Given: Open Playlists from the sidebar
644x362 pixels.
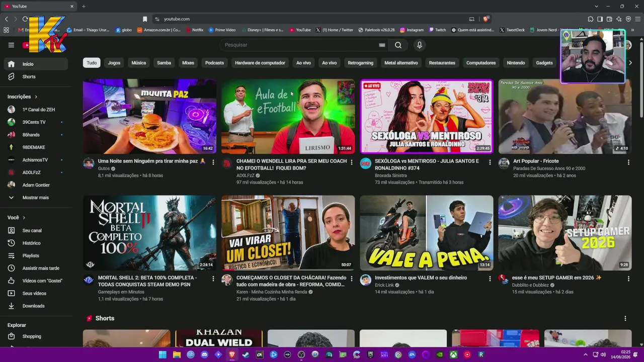Looking at the screenshot, I should pyautogui.click(x=35, y=255).
